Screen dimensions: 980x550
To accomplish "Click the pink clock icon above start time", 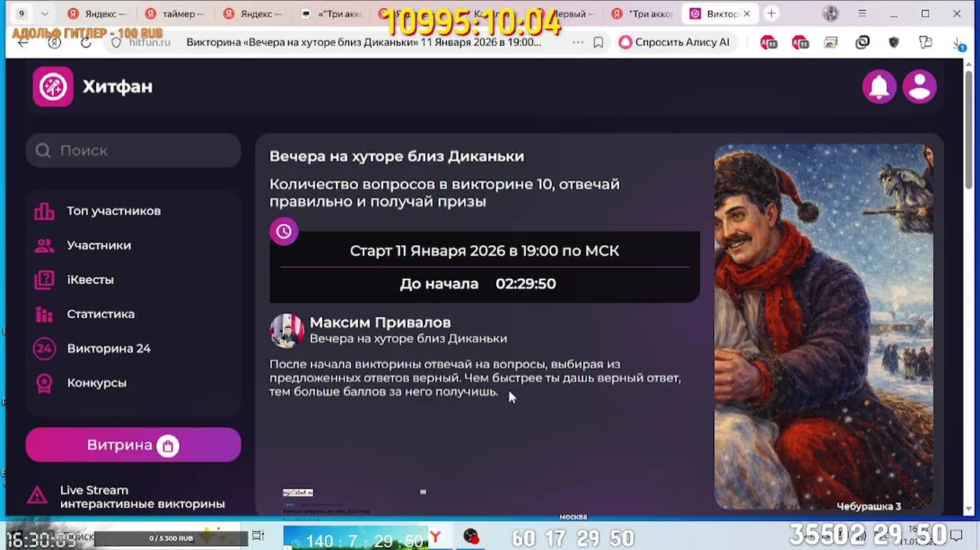I will pyautogui.click(x=284, y=231).
